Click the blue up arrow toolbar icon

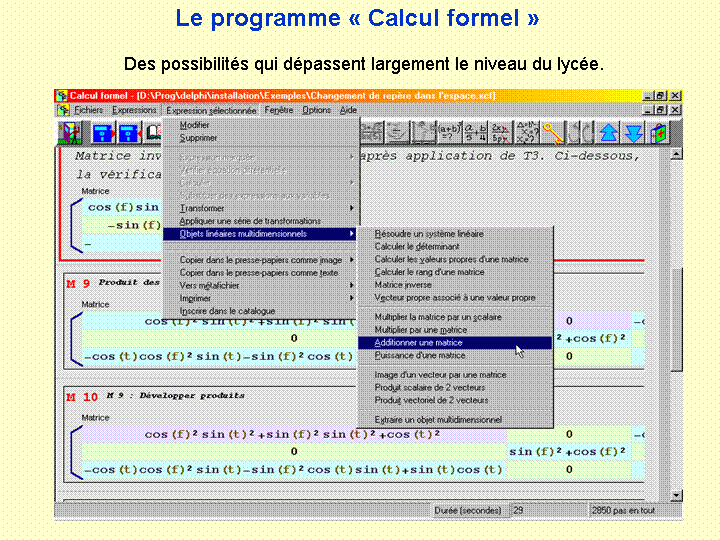point(608,132)
